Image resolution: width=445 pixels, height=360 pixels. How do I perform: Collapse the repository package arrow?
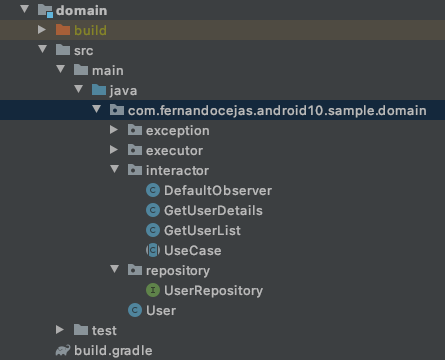click(x=115, y=269)
